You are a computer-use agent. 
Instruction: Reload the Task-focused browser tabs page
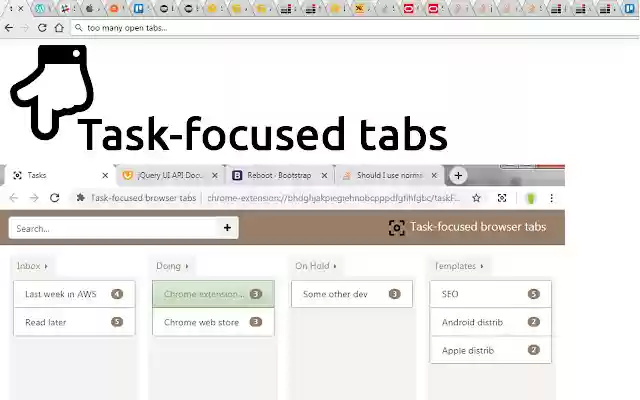tap(55, 198)
